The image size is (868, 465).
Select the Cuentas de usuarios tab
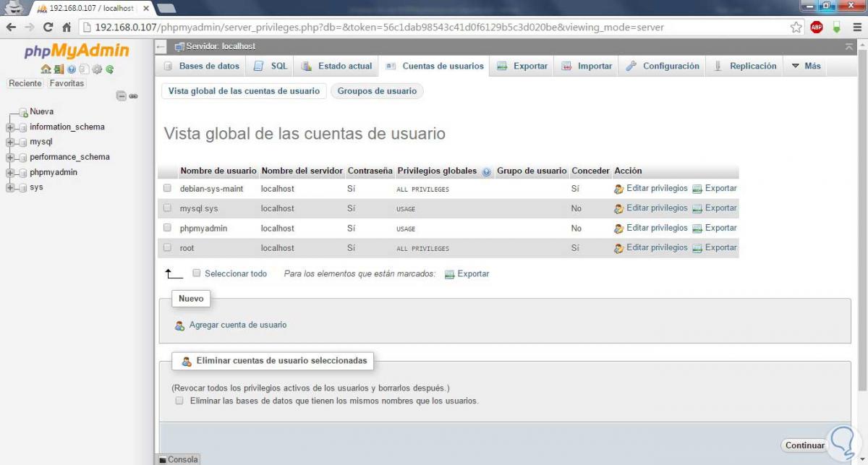click(x=435, y=66)
